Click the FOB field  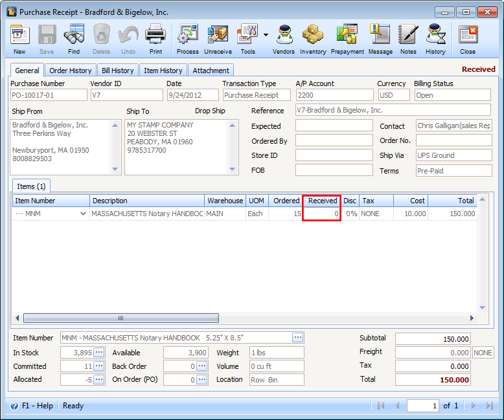[334, 170]
